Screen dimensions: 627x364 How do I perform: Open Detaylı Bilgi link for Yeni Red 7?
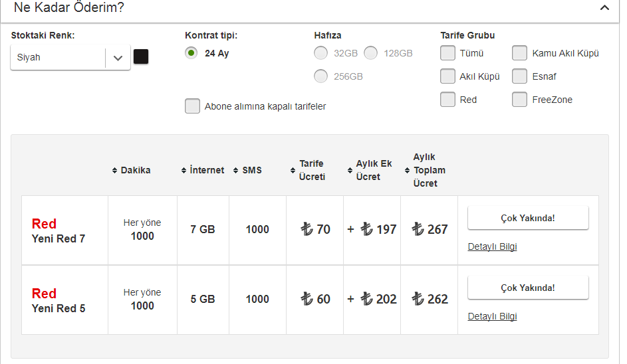[x=492, y=246]
